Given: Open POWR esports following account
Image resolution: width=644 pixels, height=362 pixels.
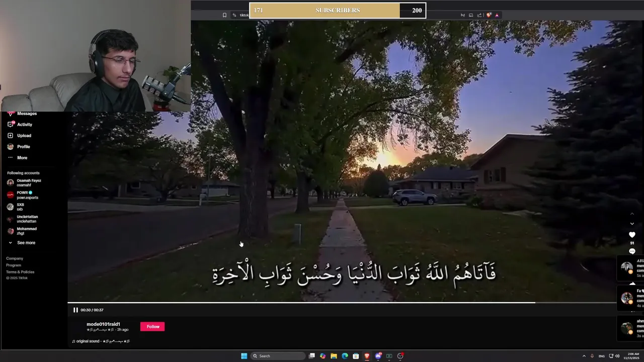Looking at the screenshot, I should pyautogui.click(x=23, y=195).
